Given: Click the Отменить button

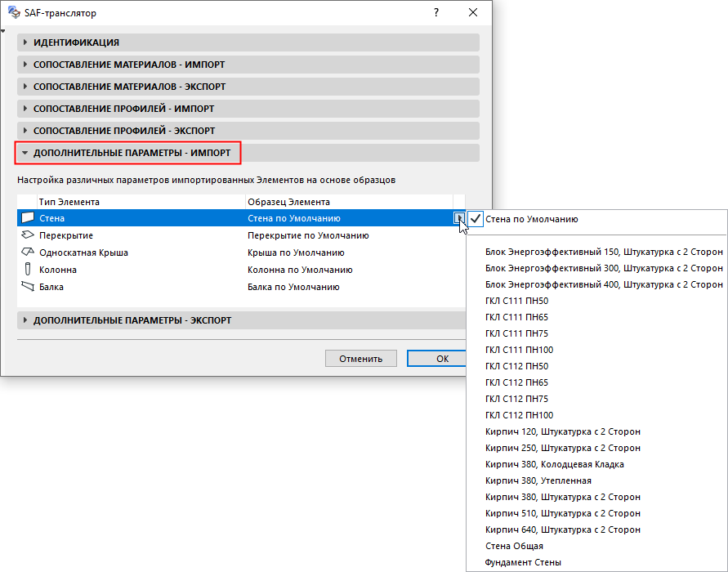Looking at the screenshot, I should [x=361, y=359].
